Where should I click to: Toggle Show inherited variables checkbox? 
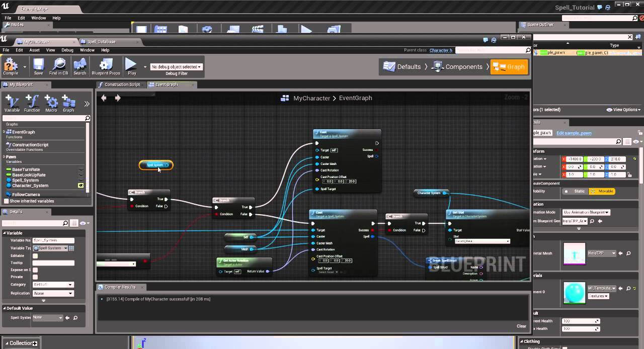(6, 201)
